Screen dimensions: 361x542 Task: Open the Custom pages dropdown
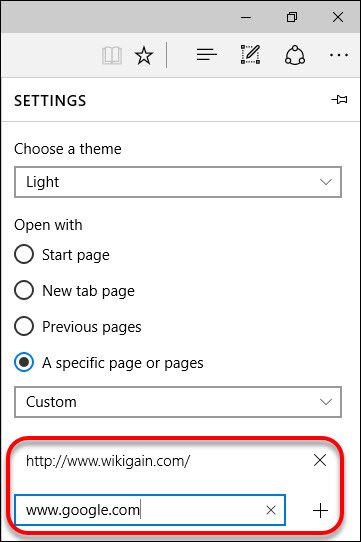coord(178,402)
